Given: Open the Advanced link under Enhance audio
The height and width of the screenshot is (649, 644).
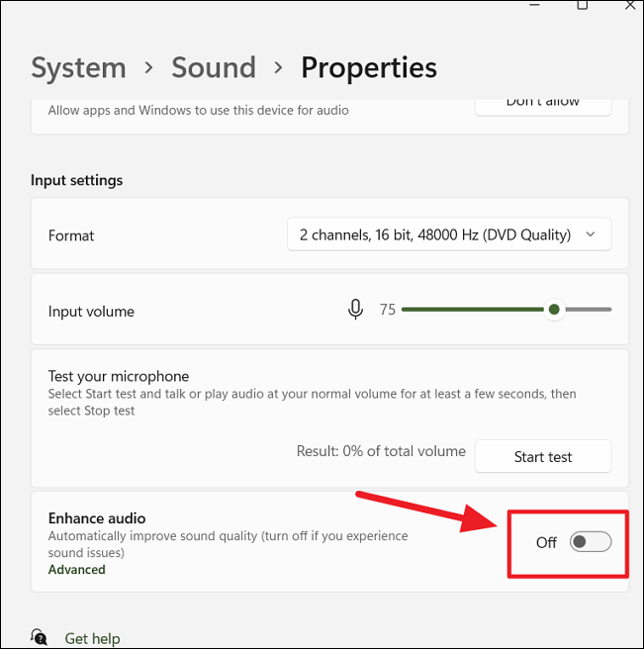Looking at the screenshot, I should pyautogui.click(x=76, y=570).
